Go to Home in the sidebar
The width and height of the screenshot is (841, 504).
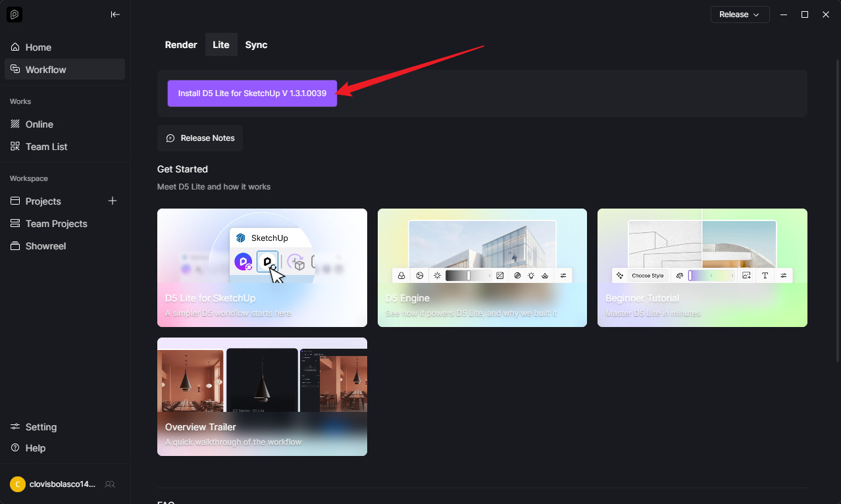pyautogui.click(x=38, y=47)
